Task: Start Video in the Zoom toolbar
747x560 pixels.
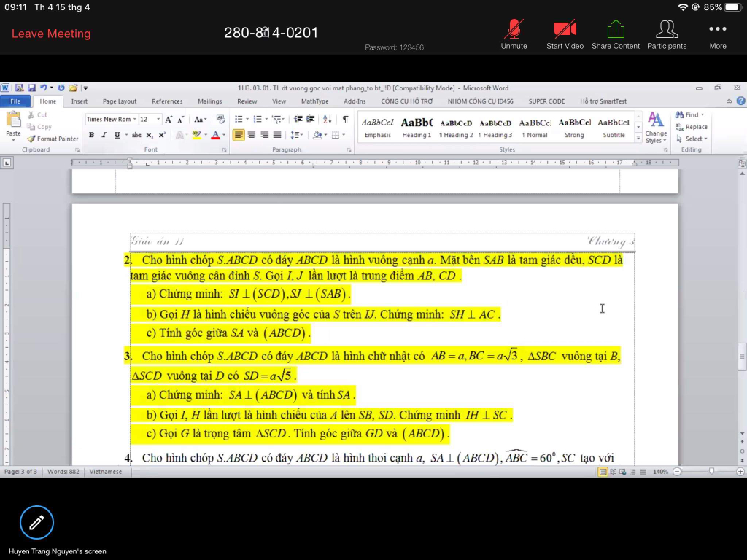Action: point(565,34)
